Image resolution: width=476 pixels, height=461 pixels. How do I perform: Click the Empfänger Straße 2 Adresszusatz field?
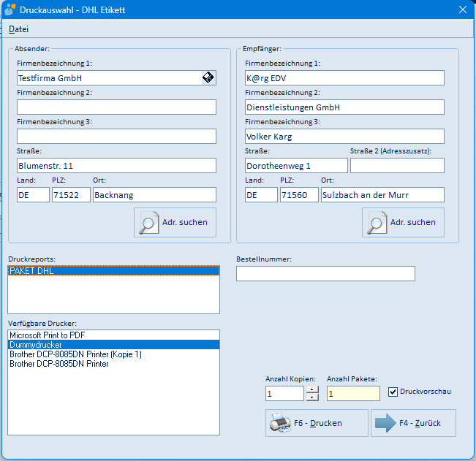tap(397, 166)
